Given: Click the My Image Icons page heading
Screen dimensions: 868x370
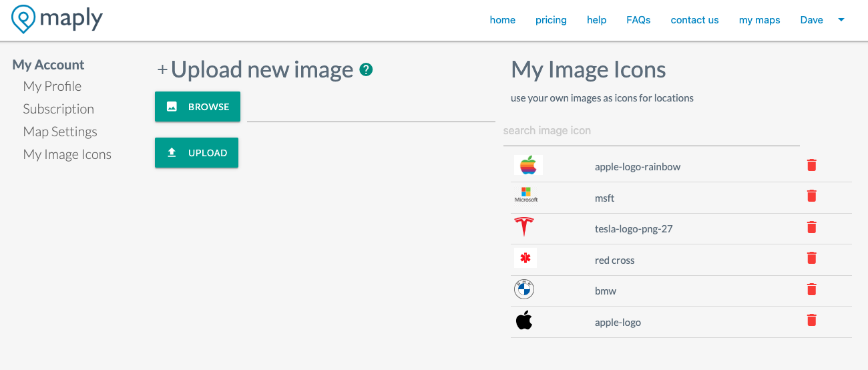Looking at the screenshot, I should pos(588,70).
